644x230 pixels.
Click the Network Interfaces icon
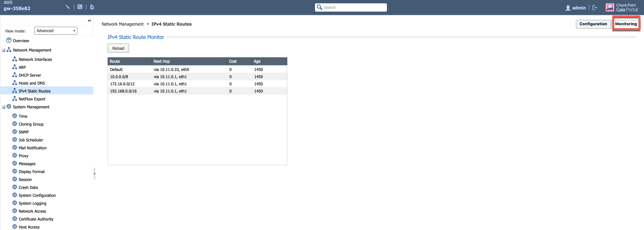[x=15, y=59]
